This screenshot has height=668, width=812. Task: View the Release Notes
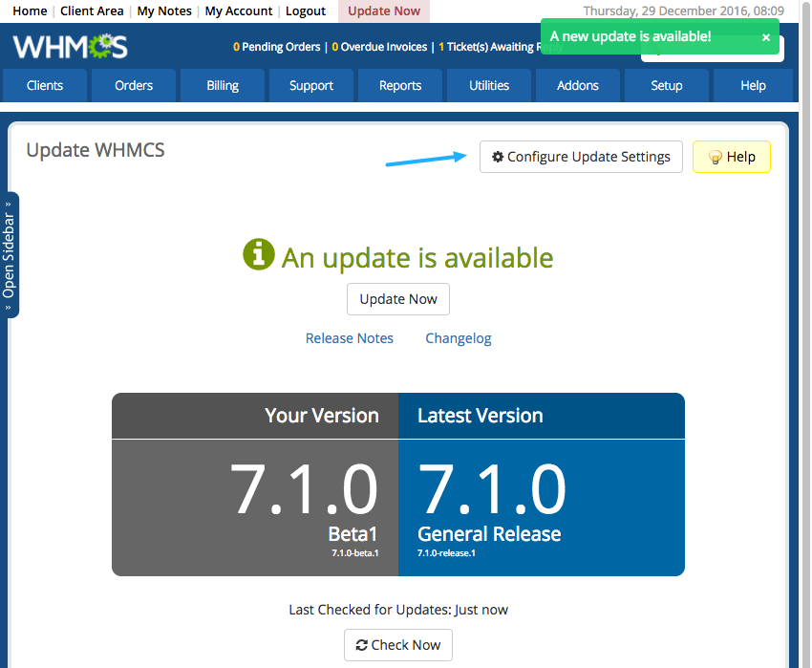click(349, 338)
